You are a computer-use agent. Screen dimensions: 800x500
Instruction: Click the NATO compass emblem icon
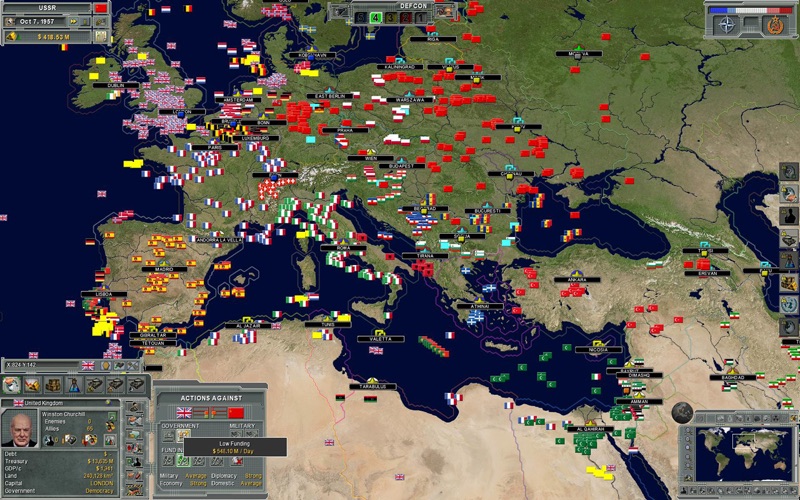[726, 24]
